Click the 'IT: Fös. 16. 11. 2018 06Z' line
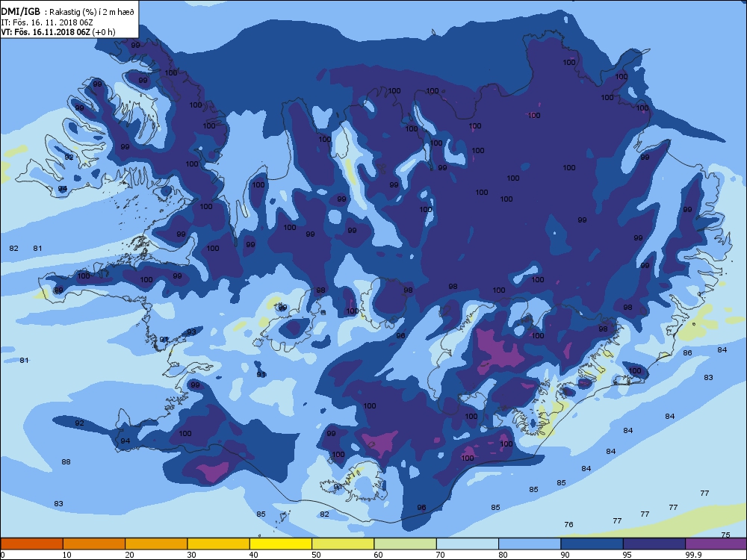Image resolution: width=747 pixels, height=560 pixels. tap(47, 22)
